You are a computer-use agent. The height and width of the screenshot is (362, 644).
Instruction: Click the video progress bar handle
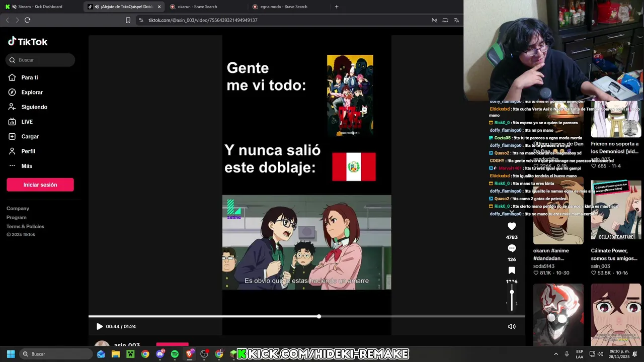click(319, 316)
